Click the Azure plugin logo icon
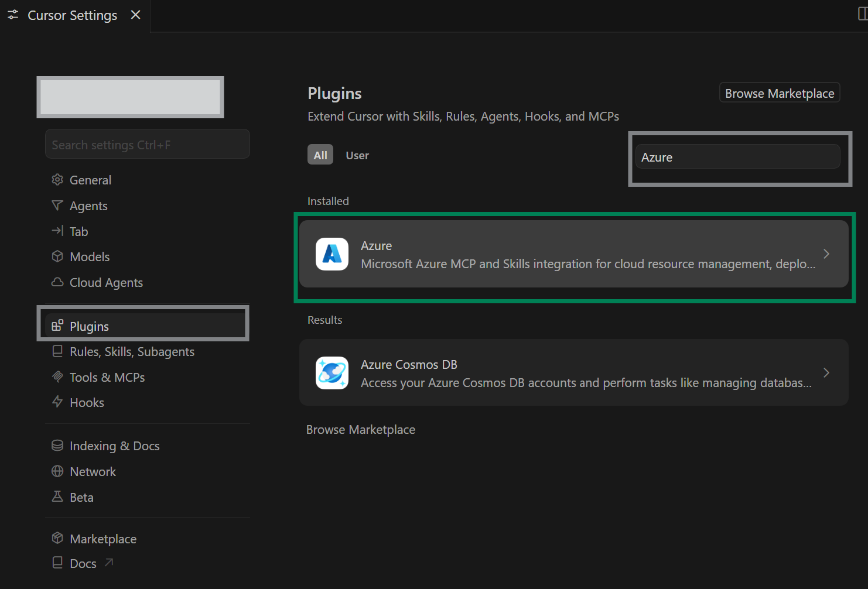Screen dimensions: 868x589 [332, 254]
